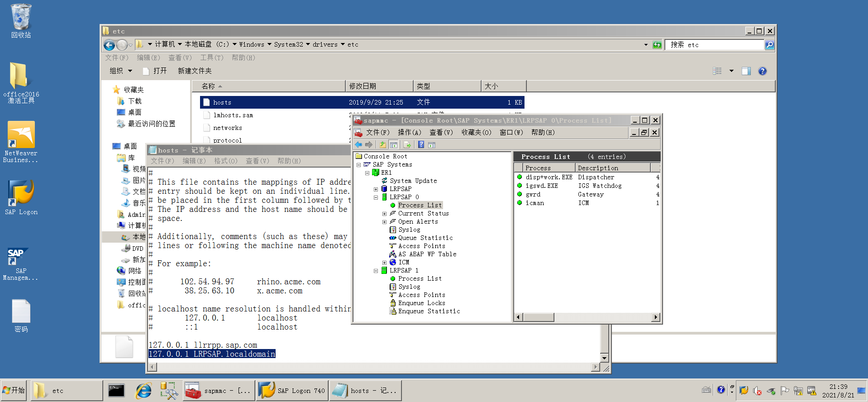Open SAP Logon desktop shortcut

point(21,197)
